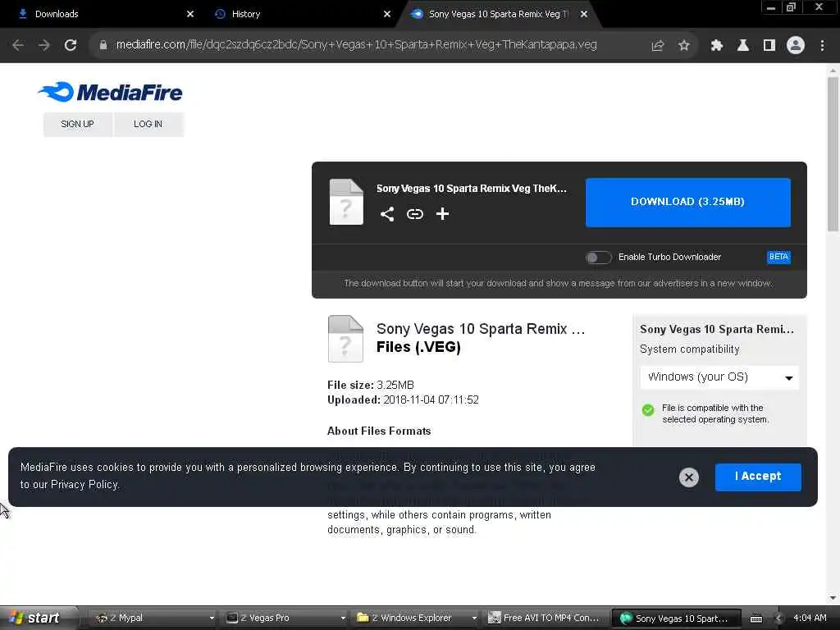Dismiss the cookie banner with the X
Screen dimensions: 840x630
(x=689, y=477)
